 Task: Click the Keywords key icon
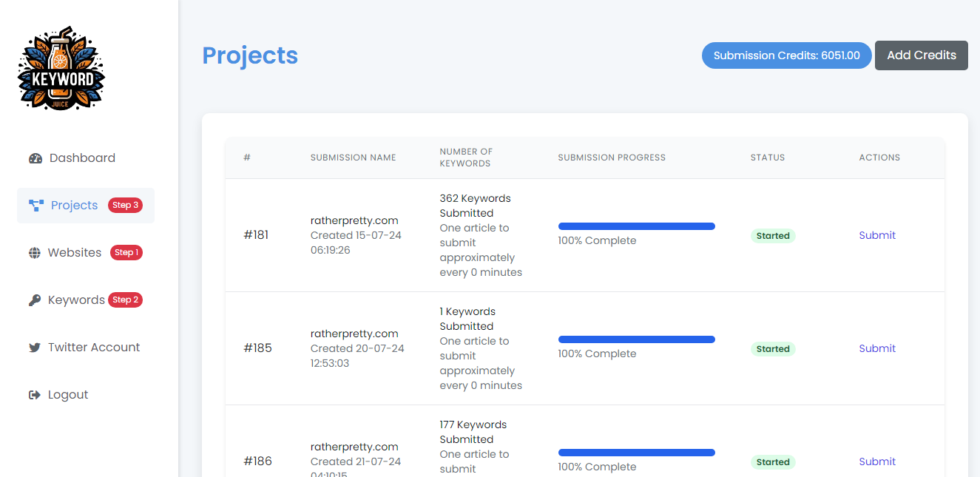click(x=35, y=300)
